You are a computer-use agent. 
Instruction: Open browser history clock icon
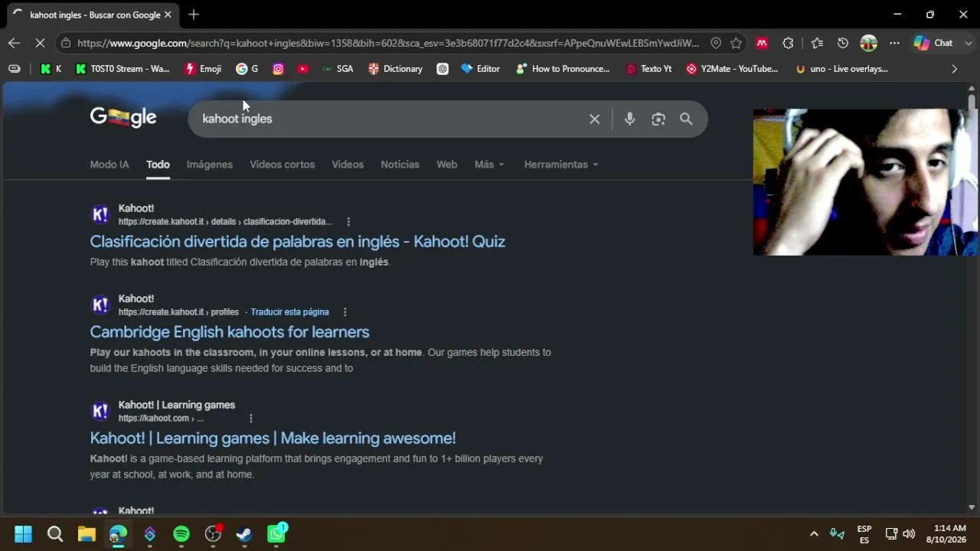[x=843, y=43]
